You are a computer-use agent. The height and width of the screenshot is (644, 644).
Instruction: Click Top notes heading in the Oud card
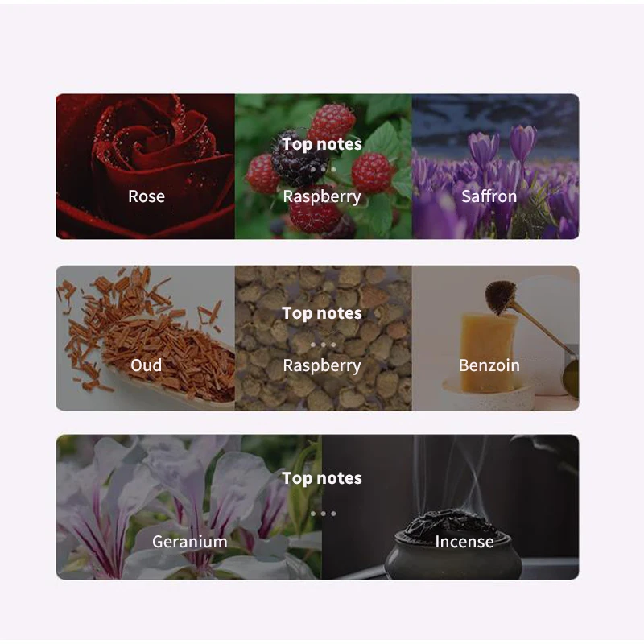pos(322,313)
